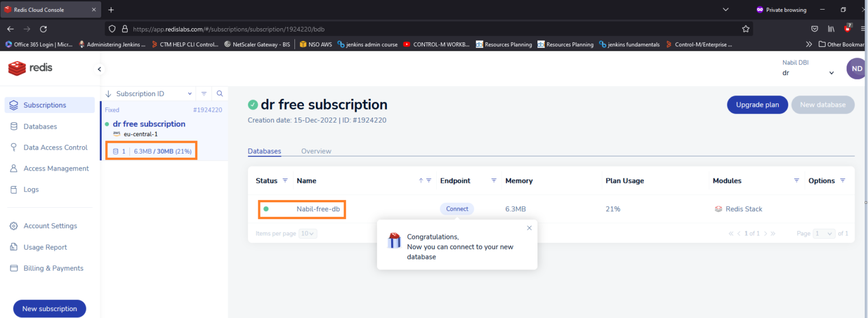Click the New subscription button

(x=49, y=309)
